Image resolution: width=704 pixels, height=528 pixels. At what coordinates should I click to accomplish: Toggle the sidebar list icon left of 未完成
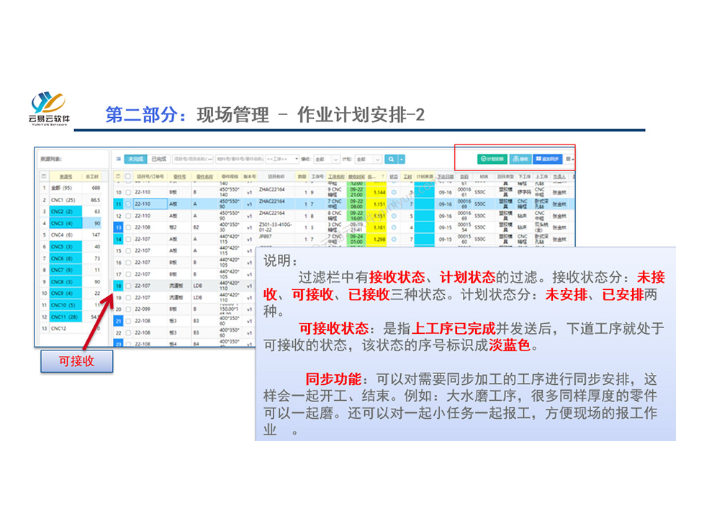(x=119, y=159)
